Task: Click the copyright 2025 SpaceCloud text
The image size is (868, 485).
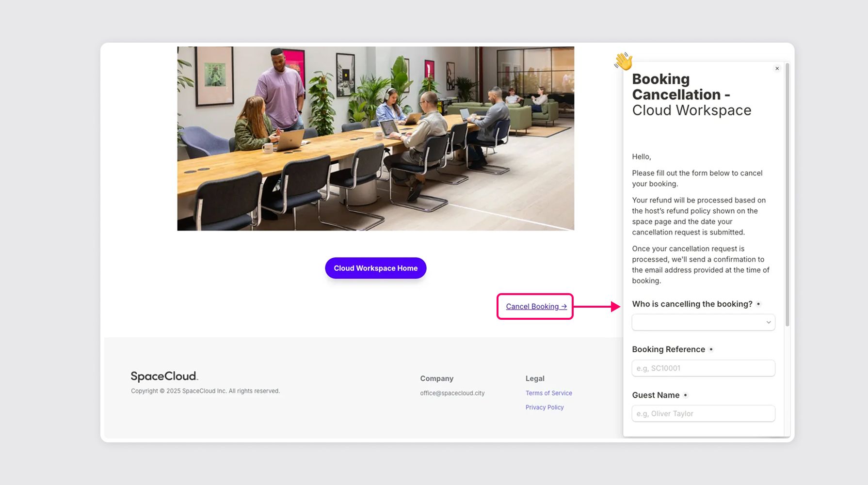Action: tap(205, 391)
